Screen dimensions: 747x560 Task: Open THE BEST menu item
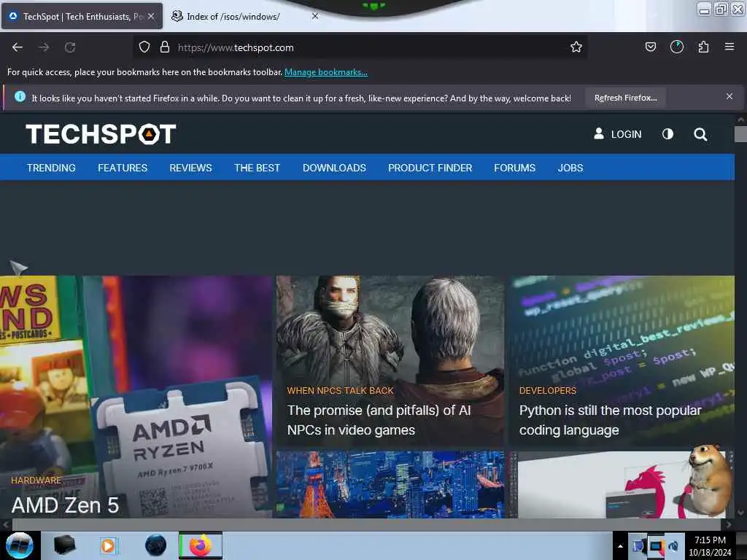(257, 168)
